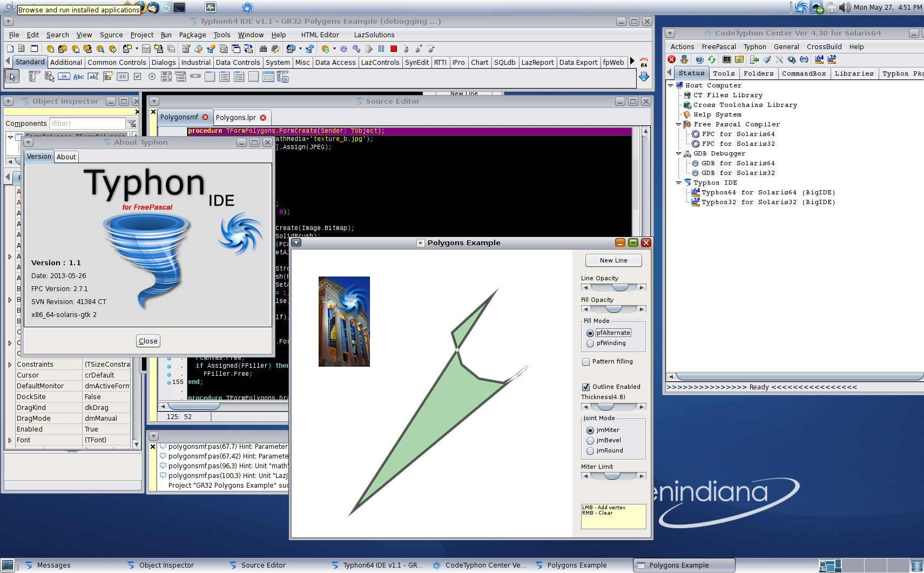Screen dimensions: 924x573
Task: Collapse the Host Computer tree node
Action: point(671,85)
